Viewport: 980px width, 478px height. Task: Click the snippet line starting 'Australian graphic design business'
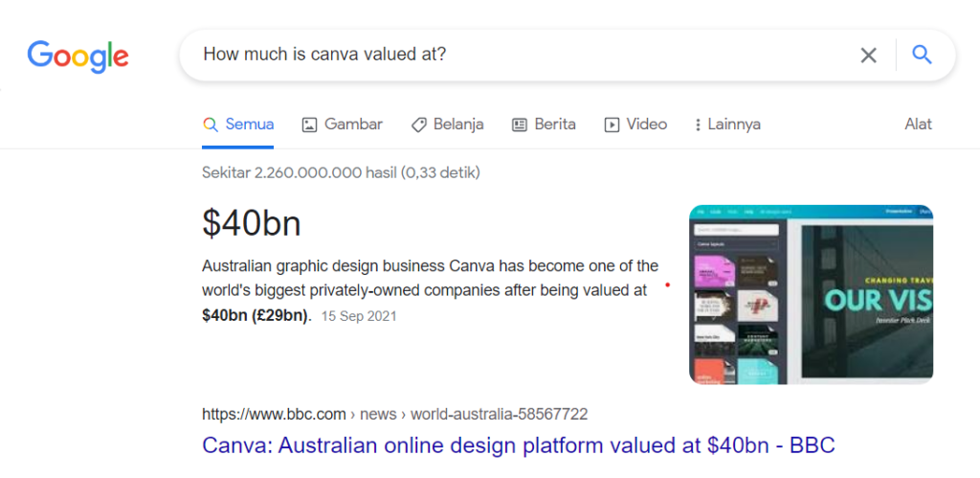coord(430,266)
